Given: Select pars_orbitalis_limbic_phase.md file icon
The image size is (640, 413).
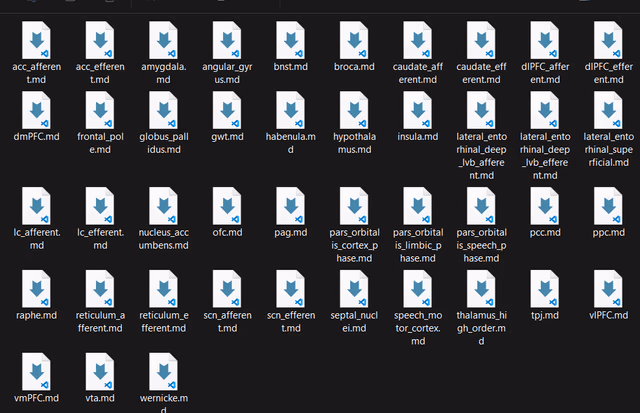Looking at the screenshot, I should 418,206.
